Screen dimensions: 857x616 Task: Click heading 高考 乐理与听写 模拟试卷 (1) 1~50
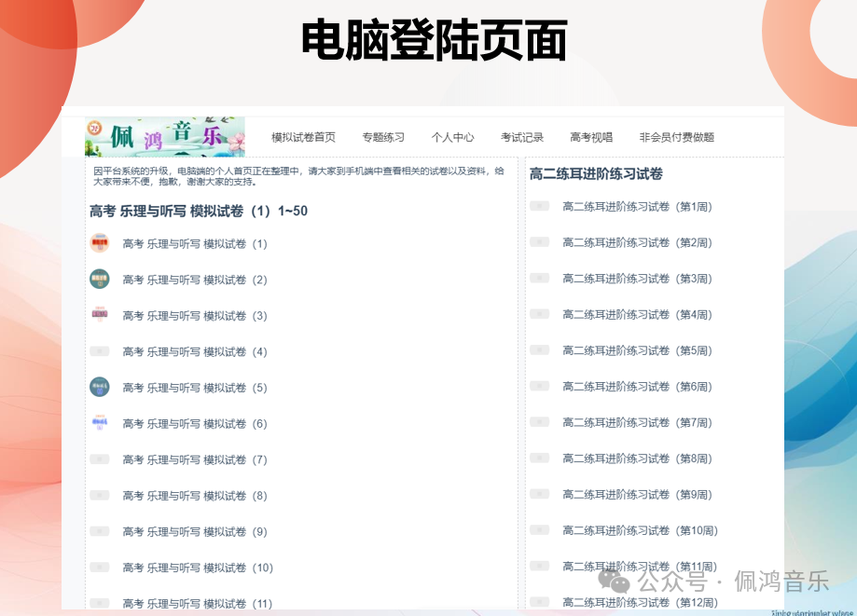(199, 211)
